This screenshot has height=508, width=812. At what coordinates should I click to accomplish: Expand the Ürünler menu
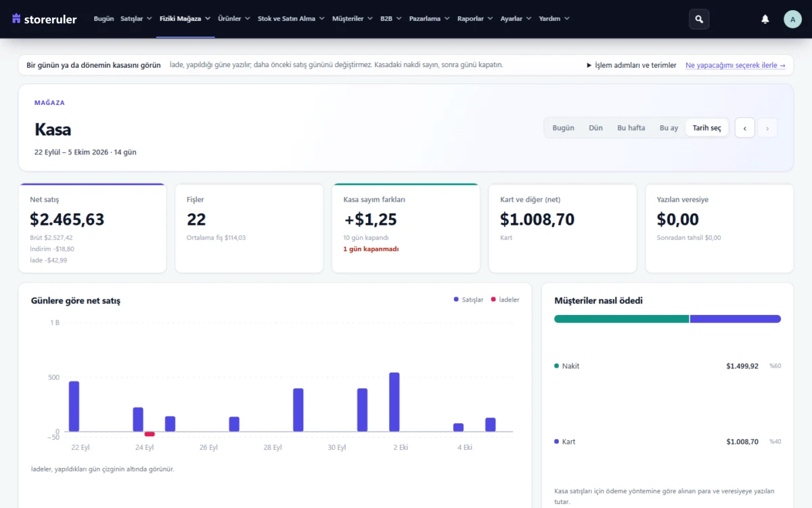(234, 19)
